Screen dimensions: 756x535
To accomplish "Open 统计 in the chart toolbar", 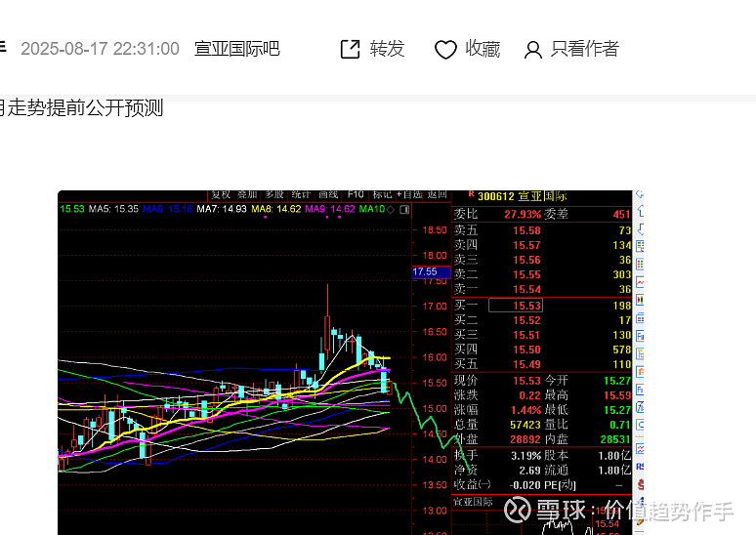I will point(301,194).
